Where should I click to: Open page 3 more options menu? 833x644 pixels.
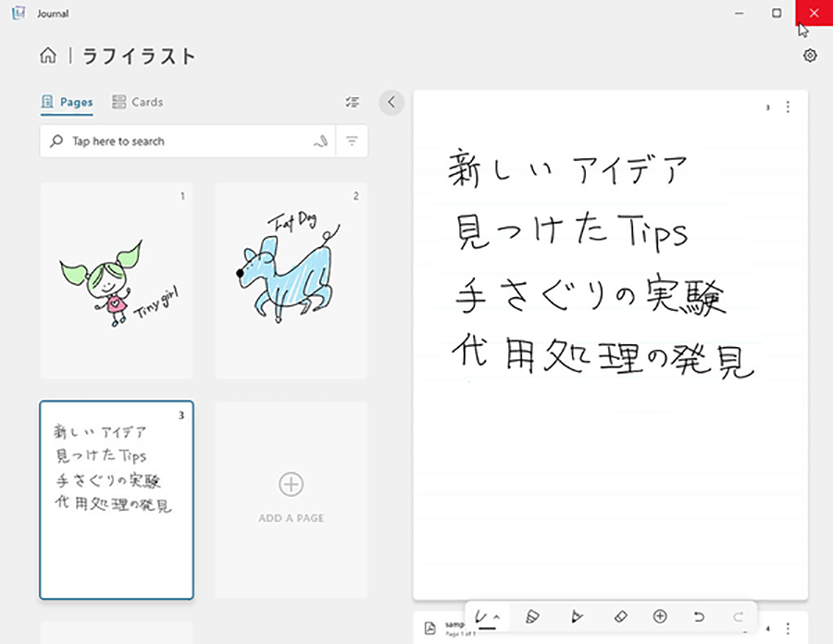(788, 107)
